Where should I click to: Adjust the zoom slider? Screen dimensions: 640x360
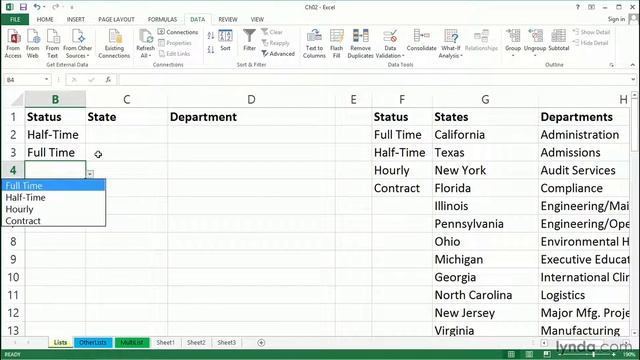[x=593, y=354]
